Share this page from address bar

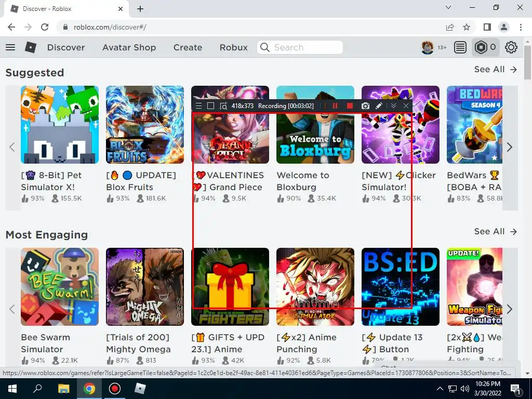450,27
